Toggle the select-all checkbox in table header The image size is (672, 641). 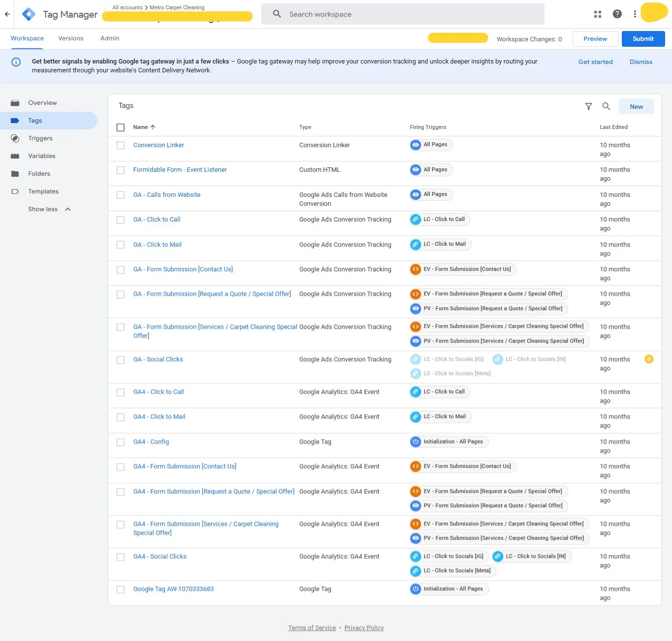click(121, 128)
